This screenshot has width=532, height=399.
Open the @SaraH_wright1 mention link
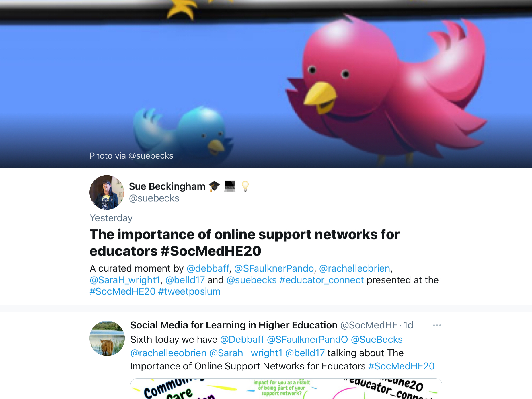click(x=125, y=280)
